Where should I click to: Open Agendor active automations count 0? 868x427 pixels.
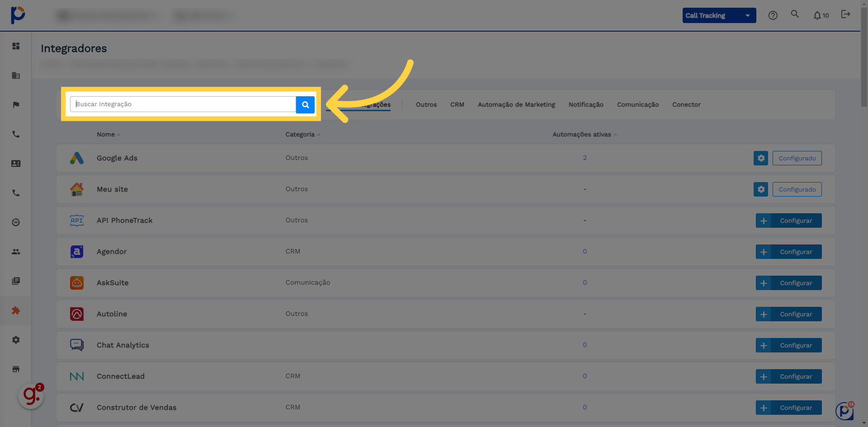[x=585, y=251]
